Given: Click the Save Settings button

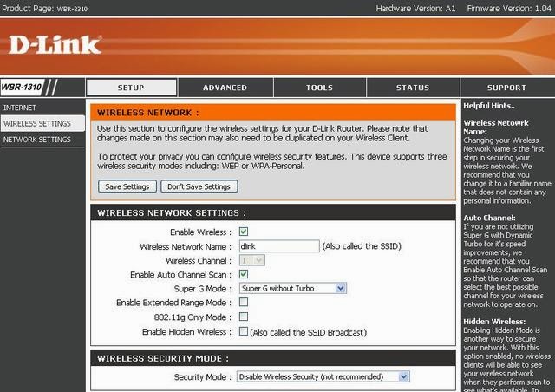Looking at the screenshot, I should (127, 186).
